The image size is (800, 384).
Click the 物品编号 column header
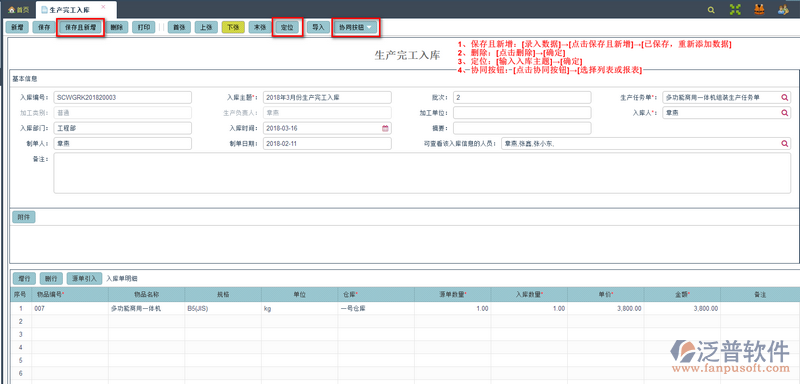pyautogui.click(x=70, y=295)
